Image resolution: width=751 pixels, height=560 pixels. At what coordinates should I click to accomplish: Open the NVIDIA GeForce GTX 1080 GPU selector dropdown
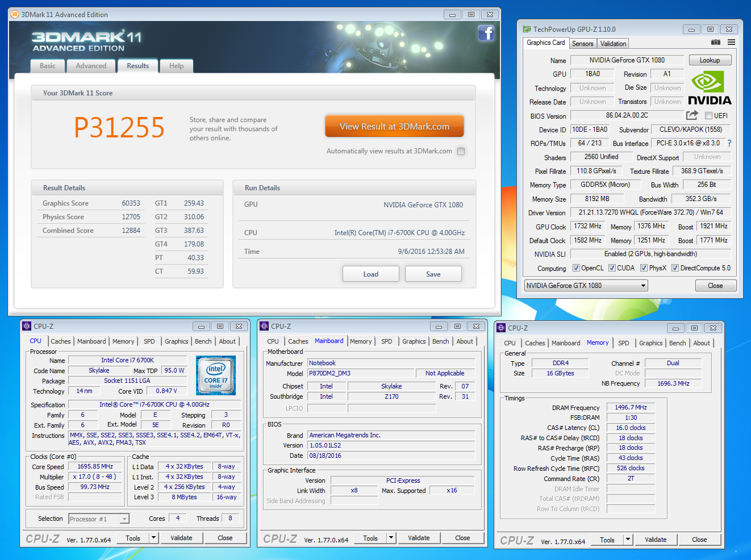586,286
